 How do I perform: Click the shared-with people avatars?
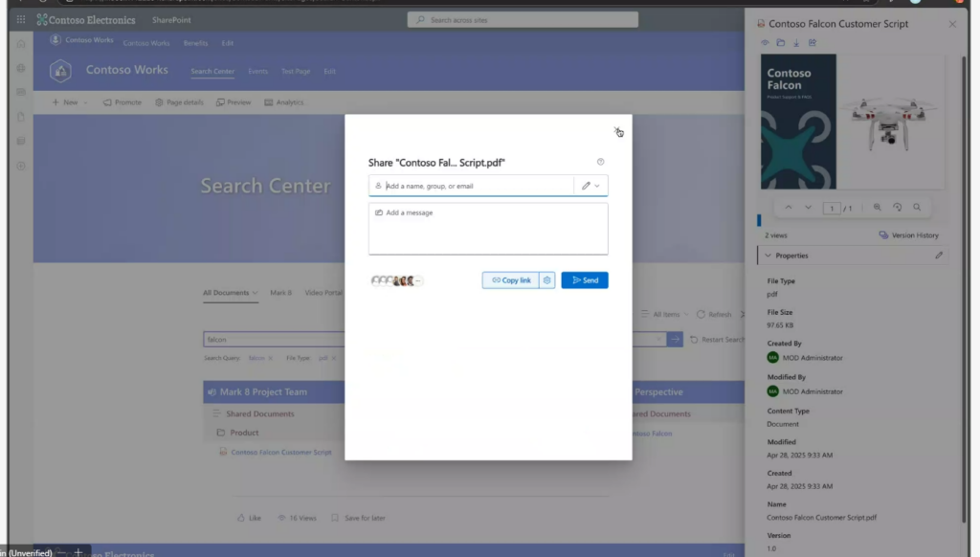click(396, 280)
